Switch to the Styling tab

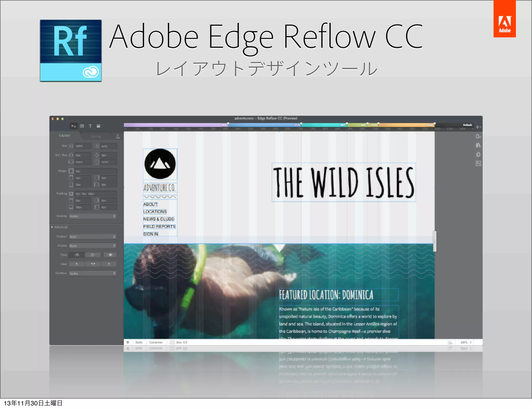(x=96, y=137)
